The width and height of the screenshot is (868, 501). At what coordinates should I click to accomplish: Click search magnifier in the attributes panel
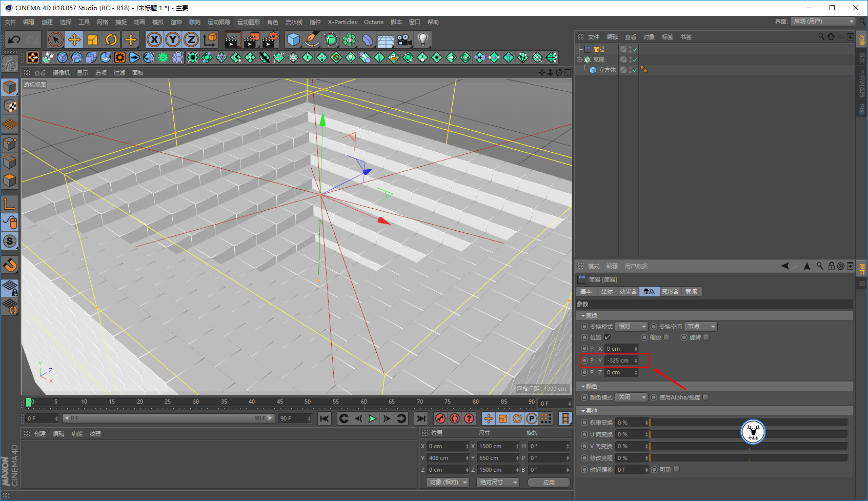click(x=820, y=266)
